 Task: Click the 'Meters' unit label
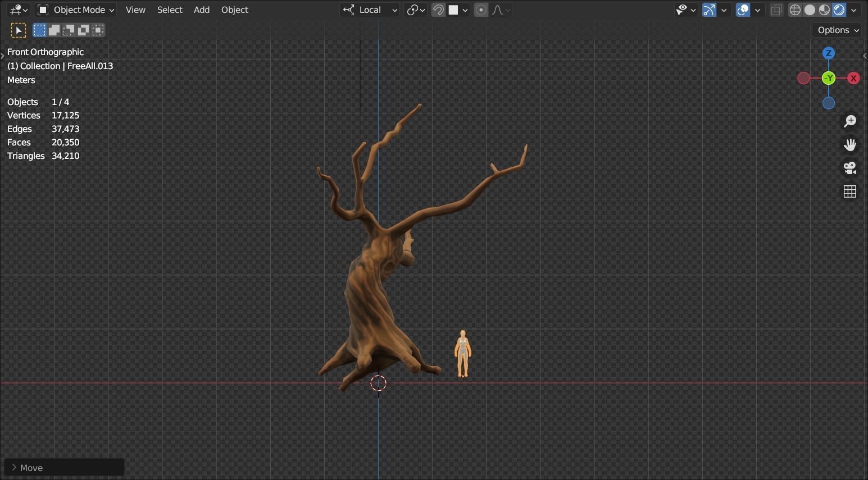tap(21, 80)
